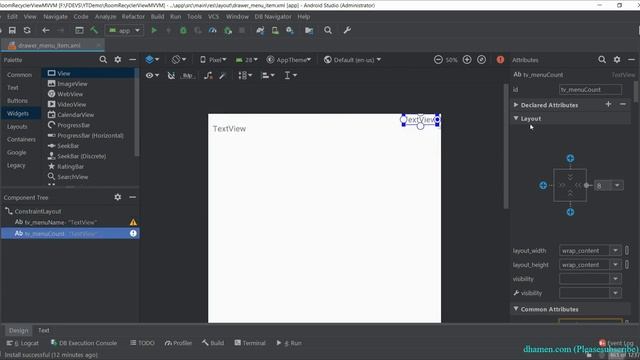Open the Profiler tool window
This screenshot has height=360, width=640.
pyautogui.click(x=178, y=343)
